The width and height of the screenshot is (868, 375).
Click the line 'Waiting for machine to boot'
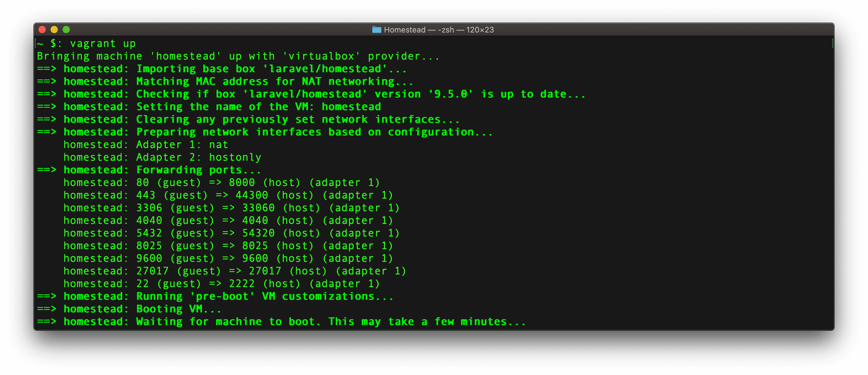pyautogui.click(x=281, y=321)
